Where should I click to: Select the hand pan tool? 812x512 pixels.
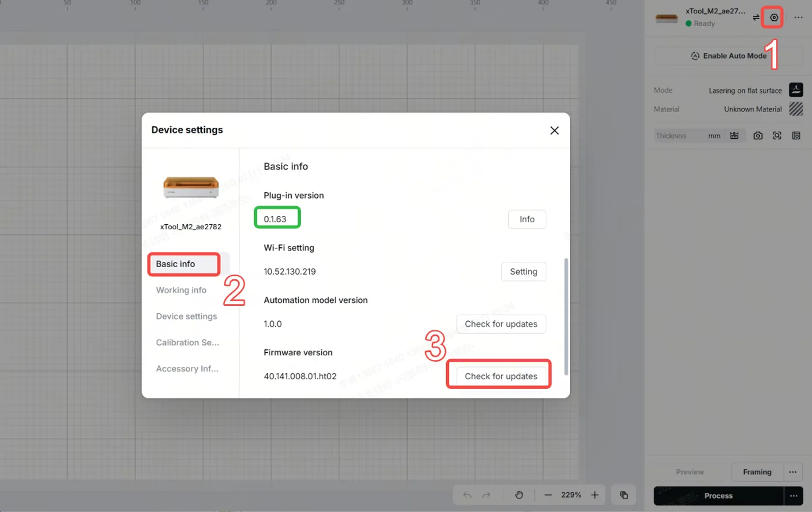pyautogui.click(x=519, y=495)
